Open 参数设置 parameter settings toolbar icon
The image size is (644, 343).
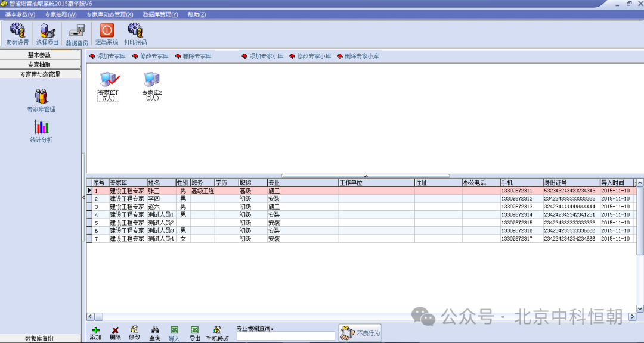17,34
